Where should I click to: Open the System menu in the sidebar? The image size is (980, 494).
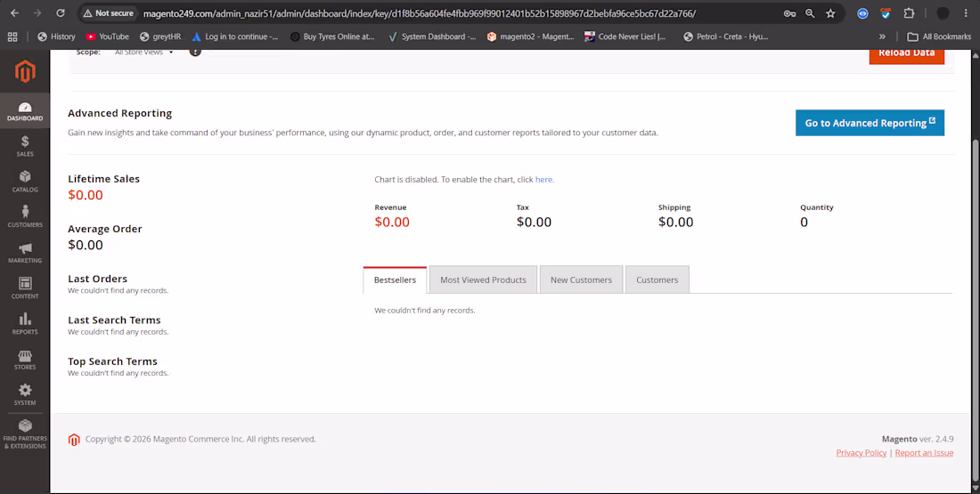click(x=25, y=395)
